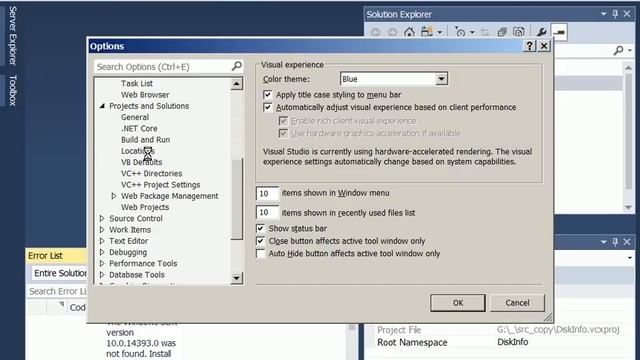Click options tree scrollbar down arrow
Image resolution: width=640 pixels, height=360 pixels.
click(x=236, y=278)
